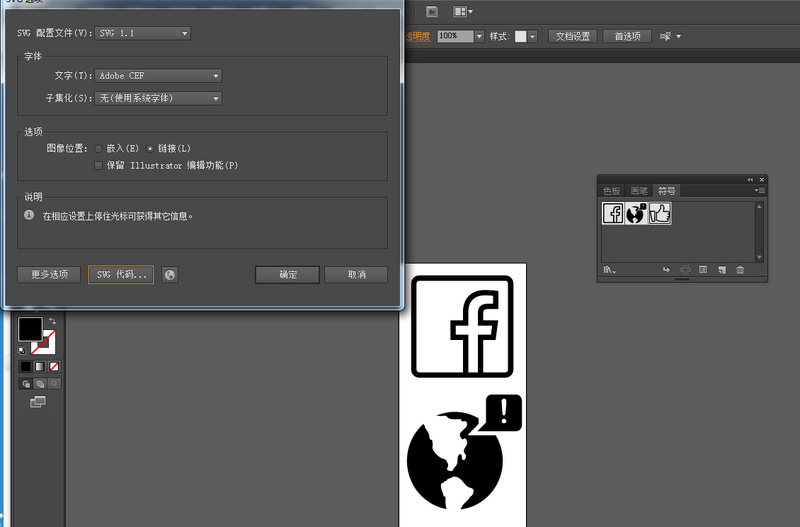The width and height of the screenshot is (800, 527).
Task: Click the Swap Fill and Stroke arrow icon
Action: tap(52, 321)
